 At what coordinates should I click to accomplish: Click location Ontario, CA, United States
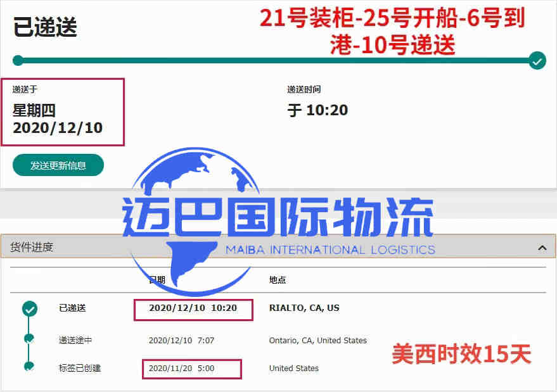pos(318,340)
